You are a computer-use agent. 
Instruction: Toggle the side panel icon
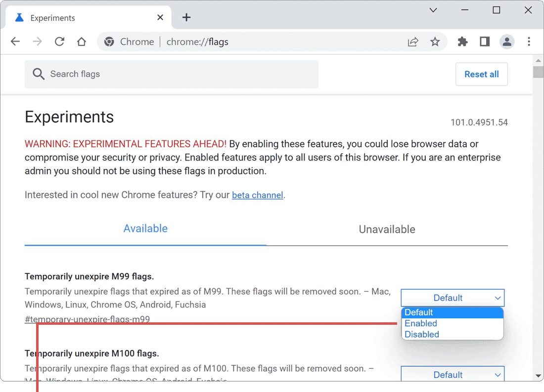click(x=485, y=42)
